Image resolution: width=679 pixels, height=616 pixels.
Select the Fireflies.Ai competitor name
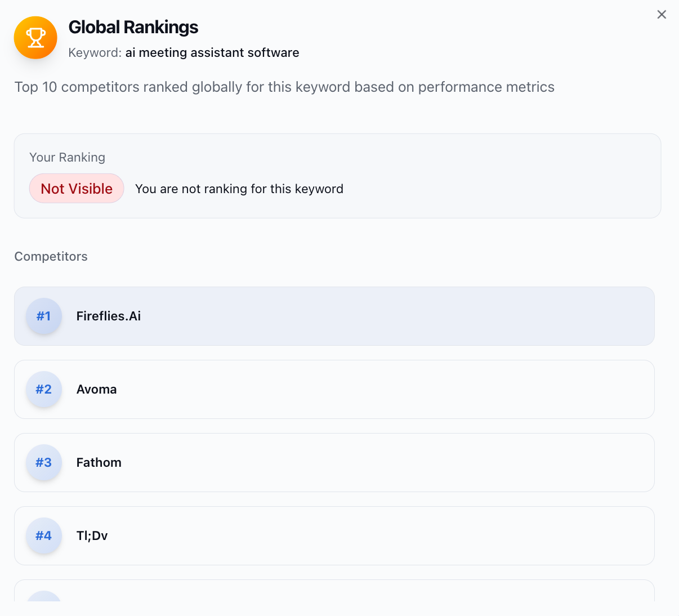[x=109, y=316]
